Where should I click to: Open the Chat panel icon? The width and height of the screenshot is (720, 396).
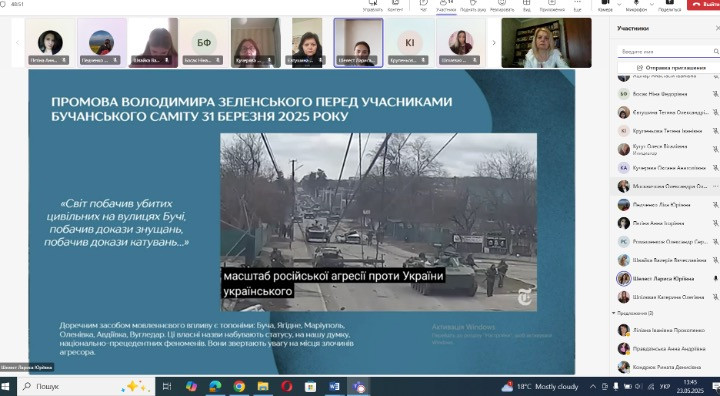tap(423, 5)
